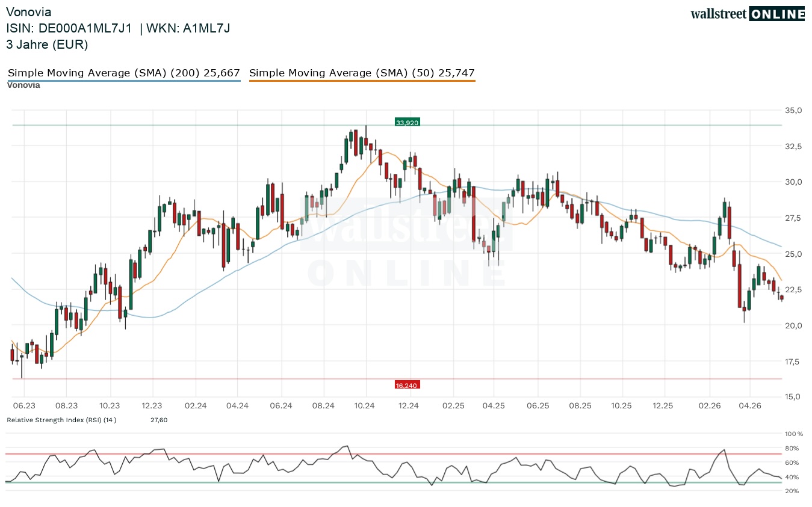Click the Relative Strength Index (RSI) (14) label
Viewport: 812px width, 507px height.
coord(61,420)
